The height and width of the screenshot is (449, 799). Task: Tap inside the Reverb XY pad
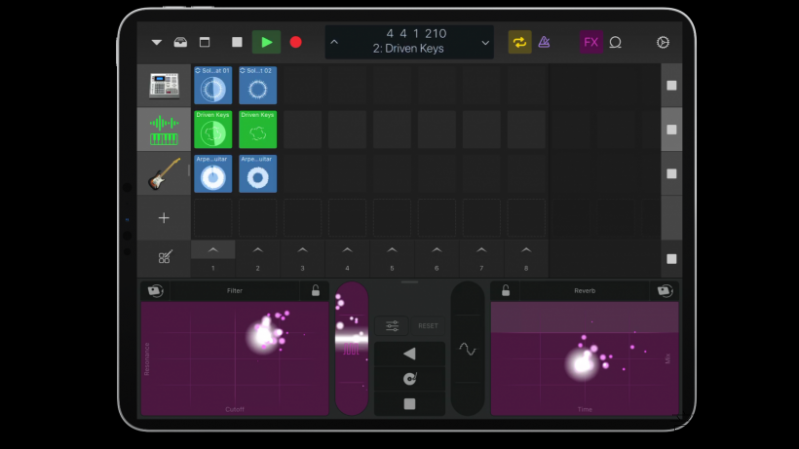(584, 358)
